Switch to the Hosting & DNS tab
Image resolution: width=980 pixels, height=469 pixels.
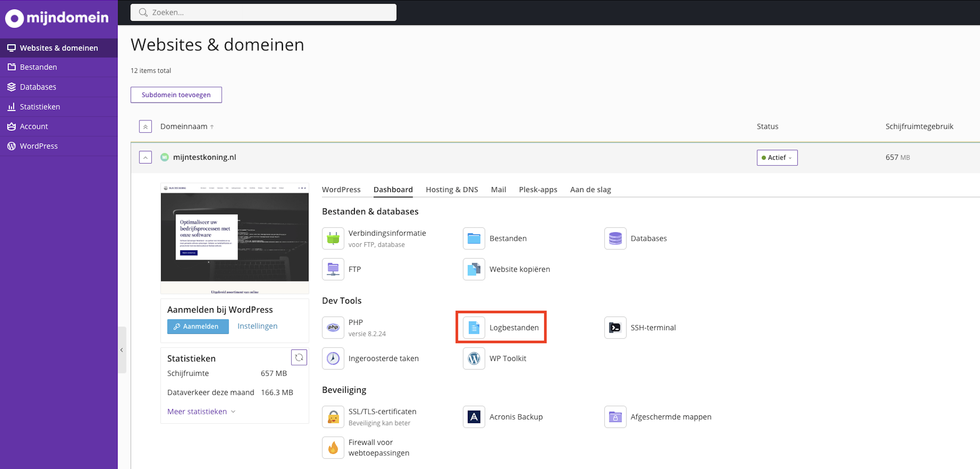click(x=451, y=189)
